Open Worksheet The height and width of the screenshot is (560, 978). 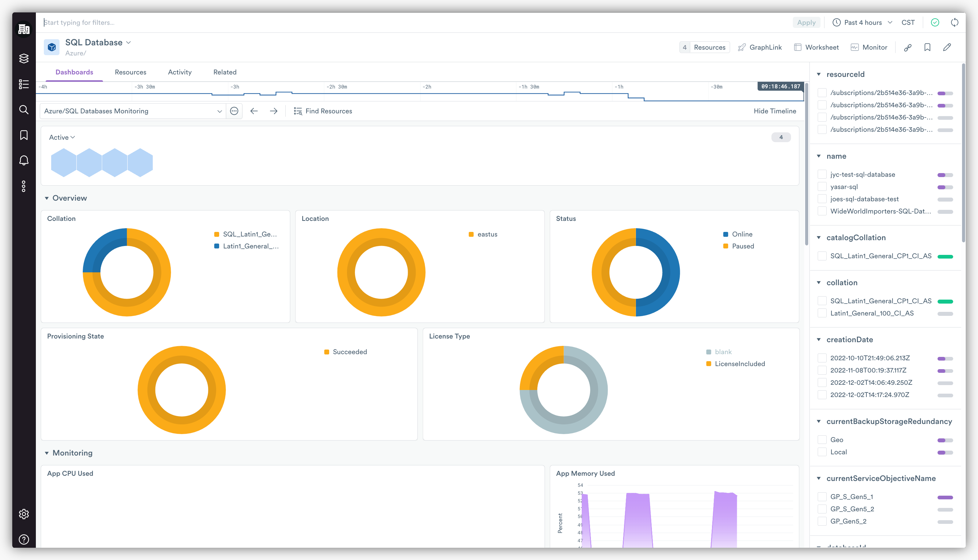point(816,47)
